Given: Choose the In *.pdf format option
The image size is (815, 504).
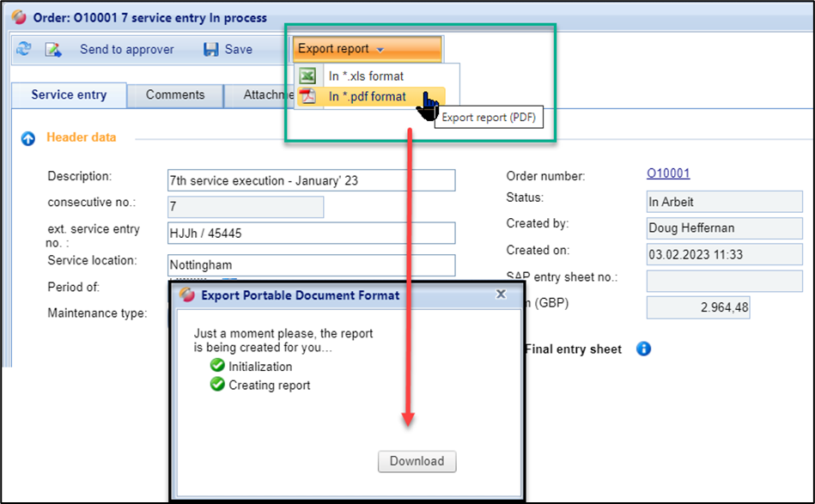Looking at the screenshot, I should coord(367,97).
